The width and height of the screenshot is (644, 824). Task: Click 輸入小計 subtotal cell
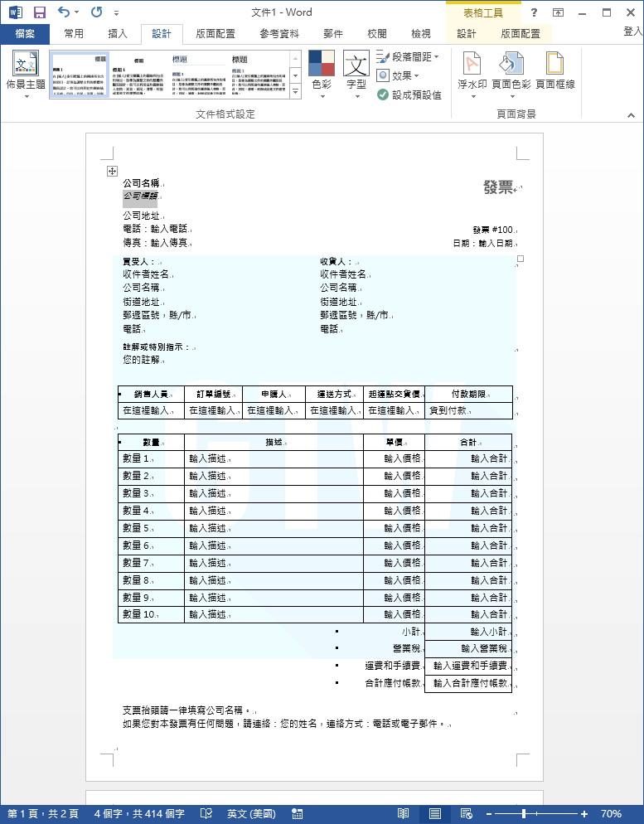click(468, 632)
